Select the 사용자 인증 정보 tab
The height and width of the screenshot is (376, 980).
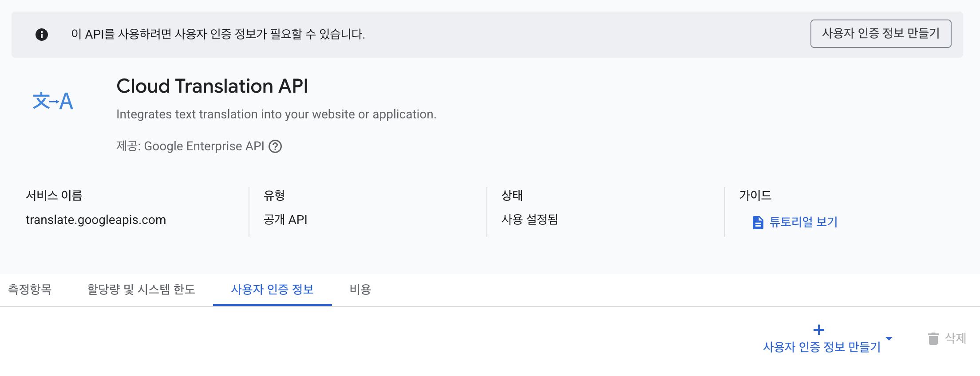[273, 290]
